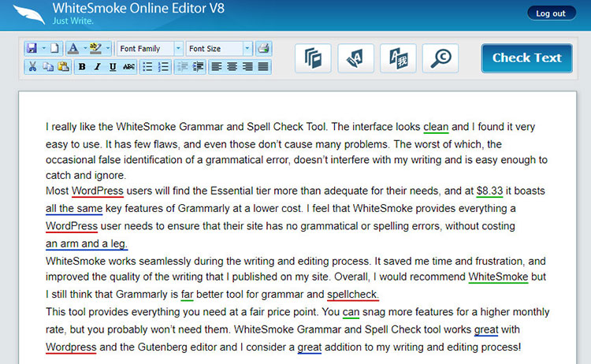Open the translator A-to-Chinese tool
591x364 pixels.
click(398, 58)
